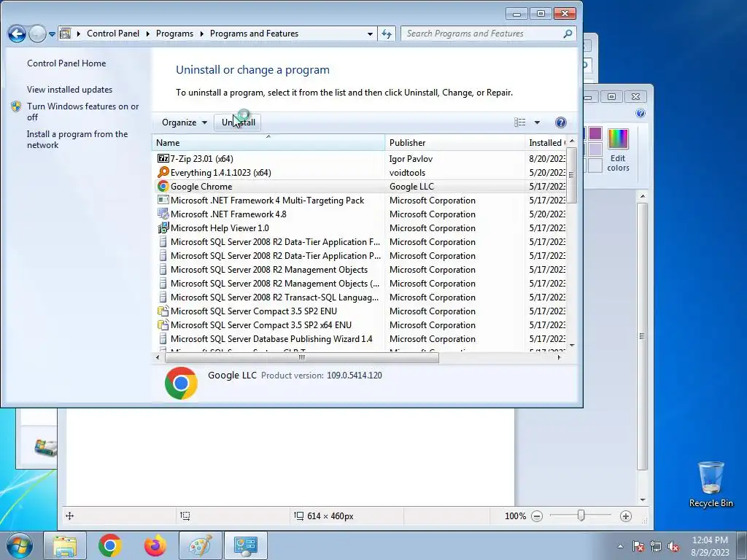Click the Control Panel taskbar button

tap(245, 546)
